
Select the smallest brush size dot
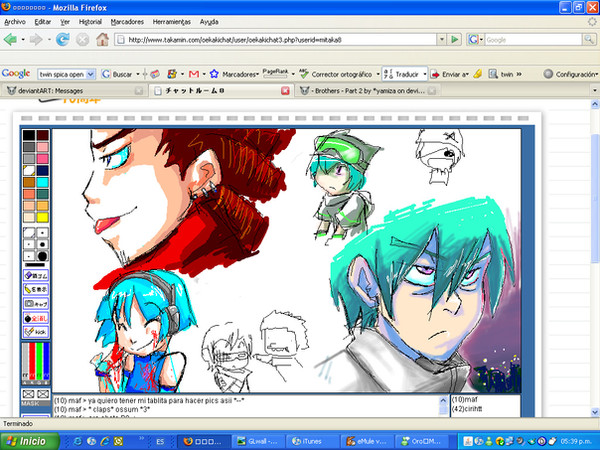pyautogui.click(x=29, y=256)
